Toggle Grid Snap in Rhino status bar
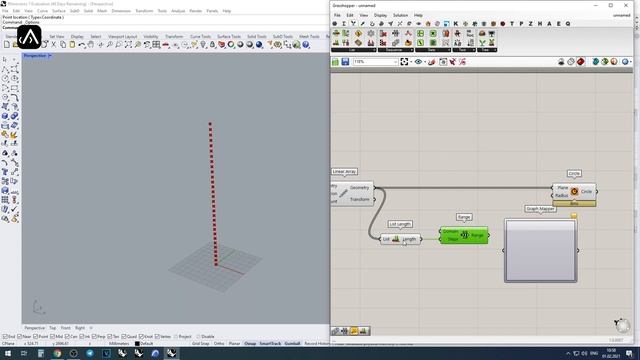Image resolution: width=640 pixels, height=360 pixels. pos(200,344)
